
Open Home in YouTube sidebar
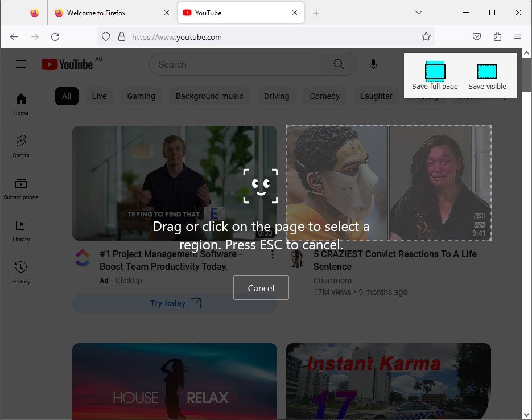coord(21,105)
